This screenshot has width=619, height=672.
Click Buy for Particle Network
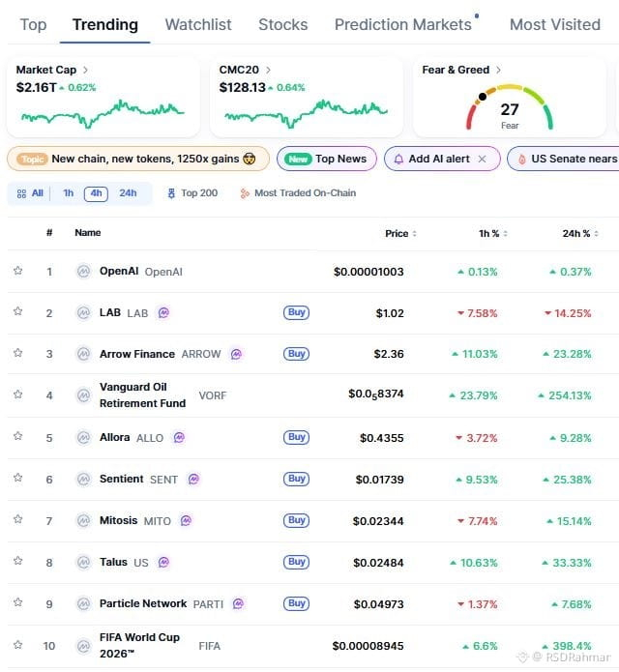click(296, 603)
